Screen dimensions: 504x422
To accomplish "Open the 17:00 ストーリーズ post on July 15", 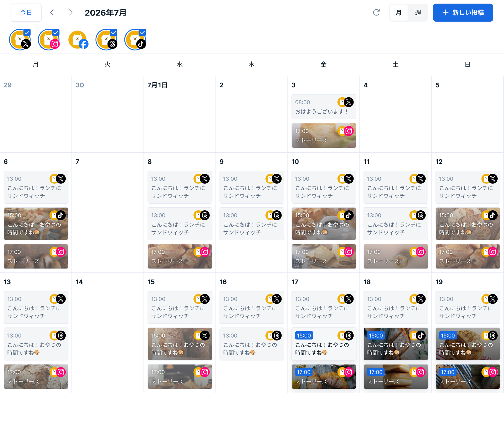I will (x=180, y=377).
